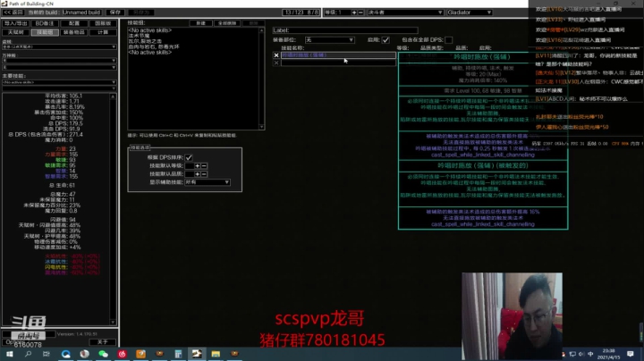The image size is (644, 361).
Task: Open the BD备注 notes tab
Action: (x=45, y=23)
